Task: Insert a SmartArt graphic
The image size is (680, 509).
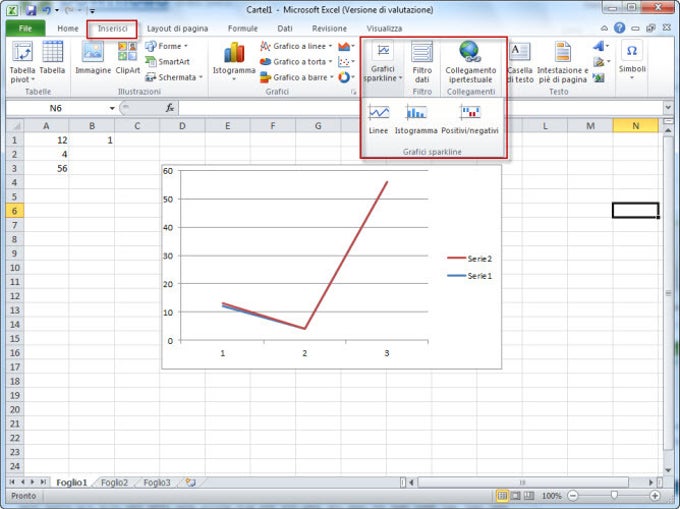Action: click(167, 62)
